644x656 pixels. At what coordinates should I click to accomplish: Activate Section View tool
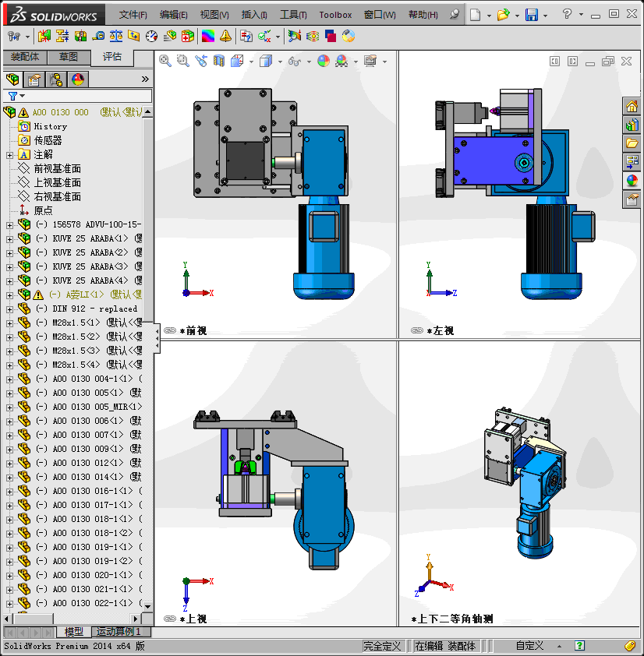point(219,61)
